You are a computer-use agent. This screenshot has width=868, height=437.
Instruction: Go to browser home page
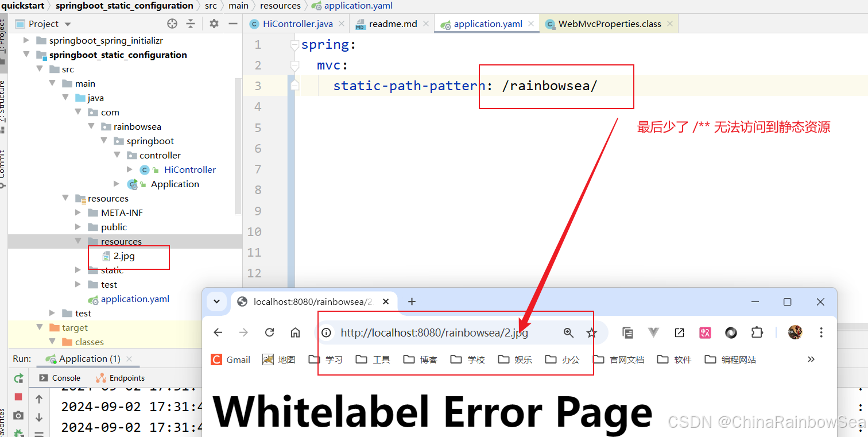pyautogui.click(x=295, y=332)
